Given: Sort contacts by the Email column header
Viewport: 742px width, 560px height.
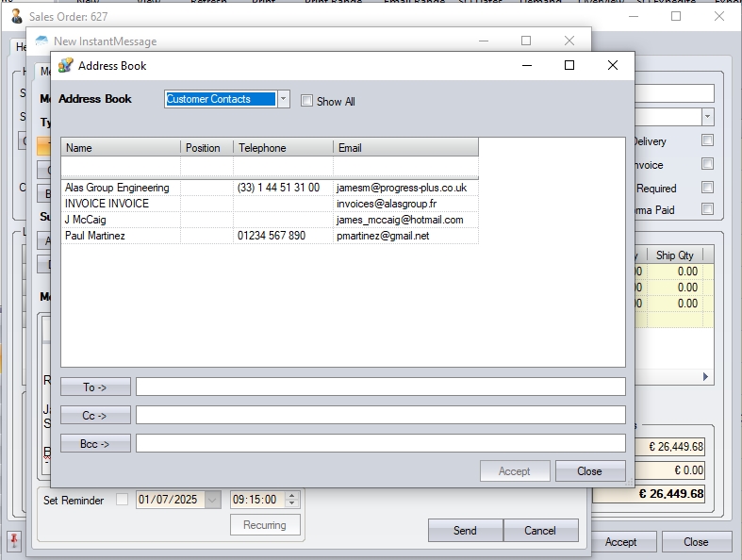Looking at the screenshot, I should coord(405,148).
